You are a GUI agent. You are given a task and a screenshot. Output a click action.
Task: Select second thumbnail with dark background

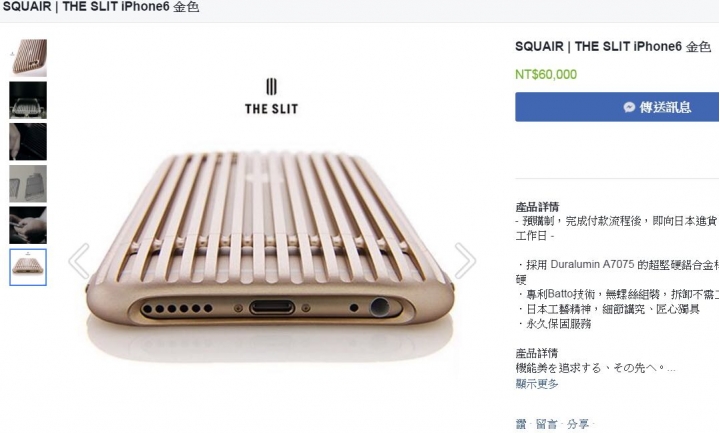[28, 100]
